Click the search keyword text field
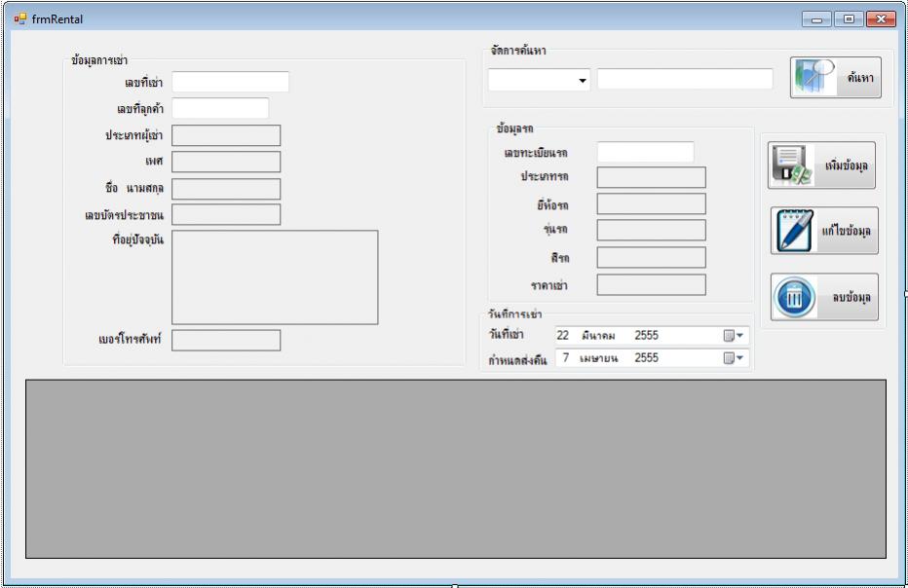Viewport: 908px width, 588px height. 685,79
